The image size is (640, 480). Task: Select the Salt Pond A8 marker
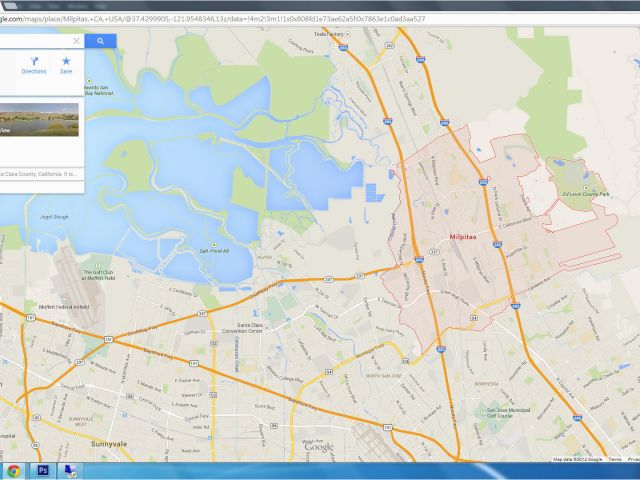click(214, 244)
